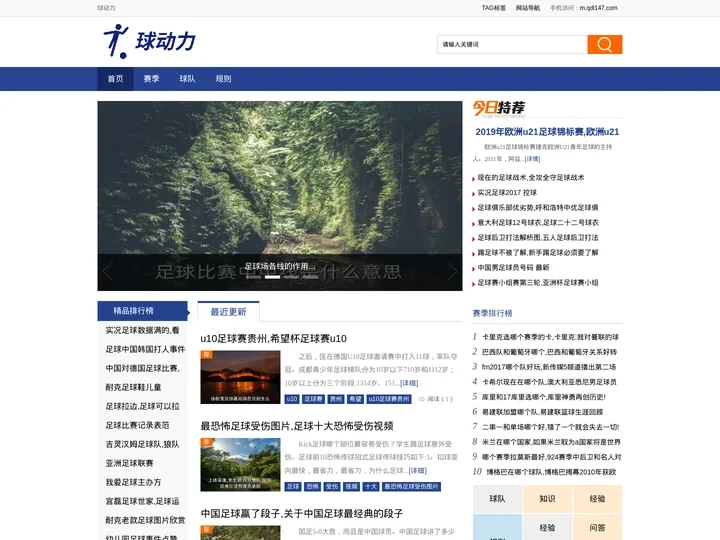The height and width of the screenshot is (540, 720).
Task: Open the 首页 navigation tab
Action: pos(115,79)
